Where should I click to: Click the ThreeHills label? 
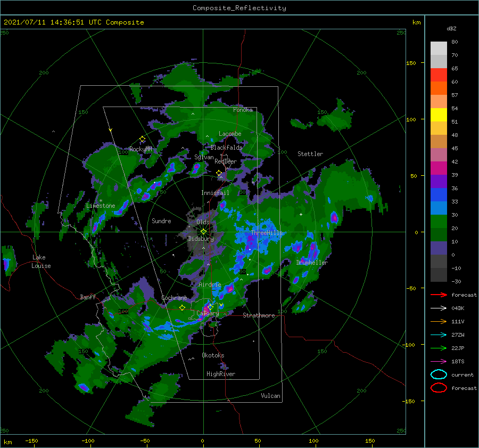(267, 233)
